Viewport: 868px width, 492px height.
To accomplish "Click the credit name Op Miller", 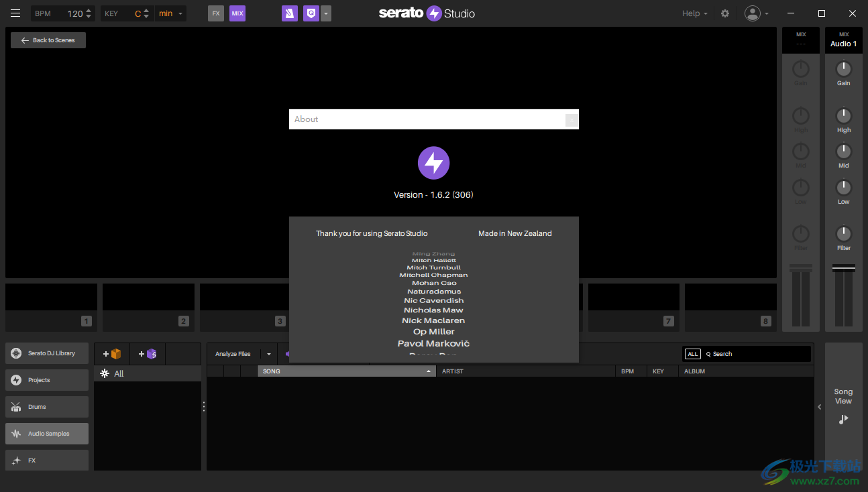I will pyautogui.click(x=434, y=332).
